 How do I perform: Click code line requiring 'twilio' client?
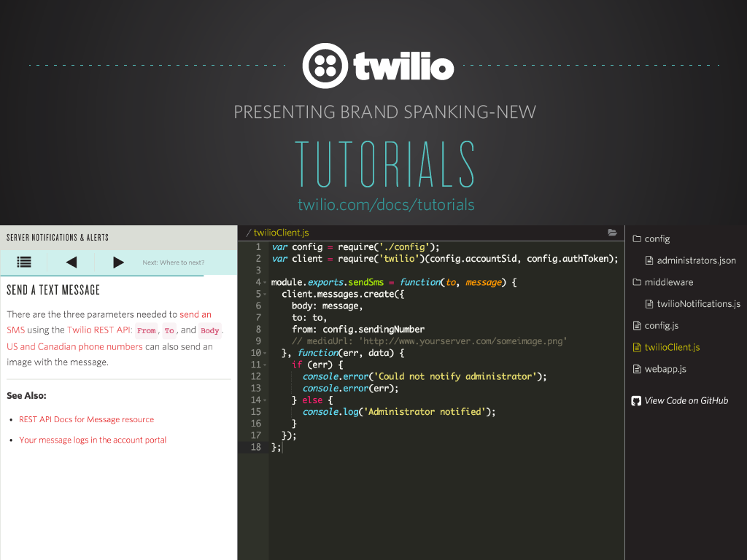coord(445,259)
